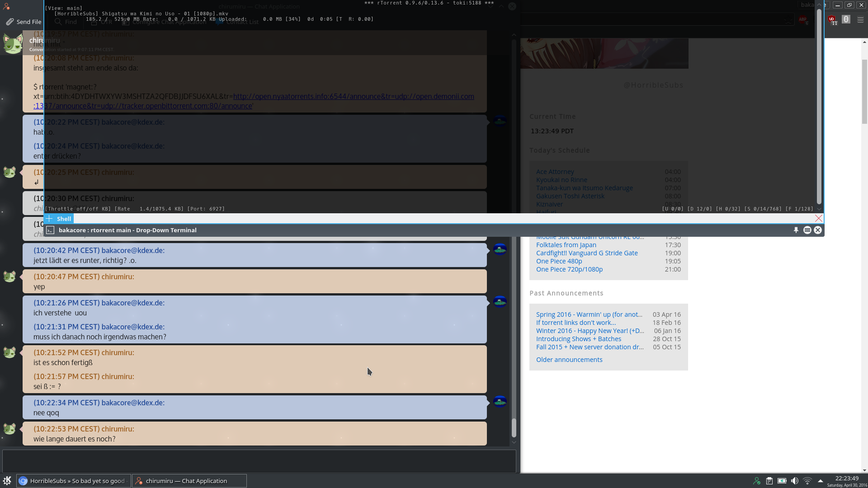The image size is (868, 488).
Task: Click the extension icon showing 0
Action: (846, 19)
